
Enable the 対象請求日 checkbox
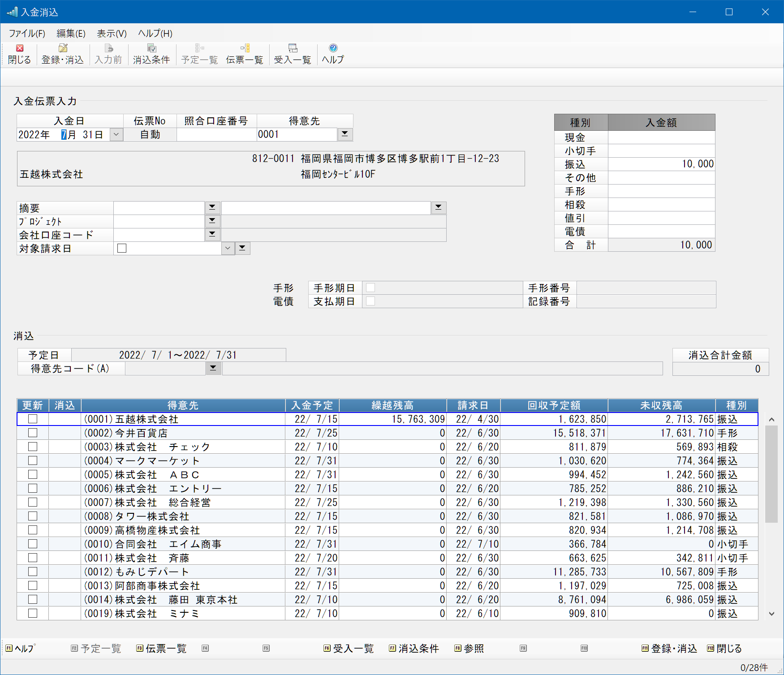122,248
